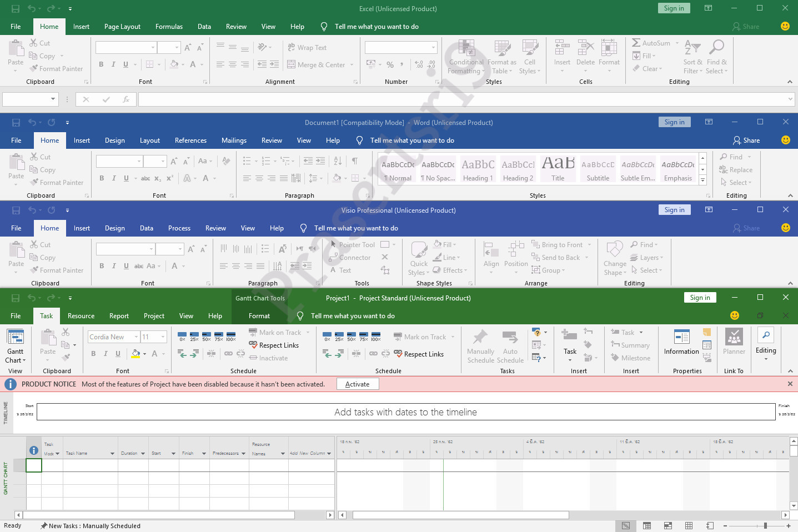Click Change Shape in Visio
The width and height of the screenshot is (798, 532).
tap(615, 258)
